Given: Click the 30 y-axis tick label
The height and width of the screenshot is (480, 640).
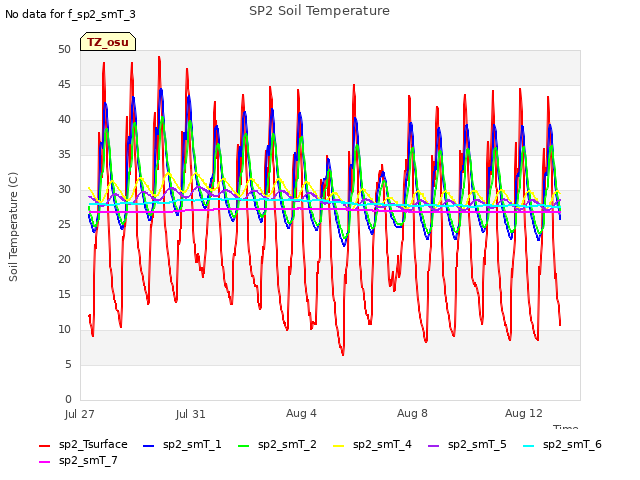Looking at the screenshot, I should tap(64, 190).
